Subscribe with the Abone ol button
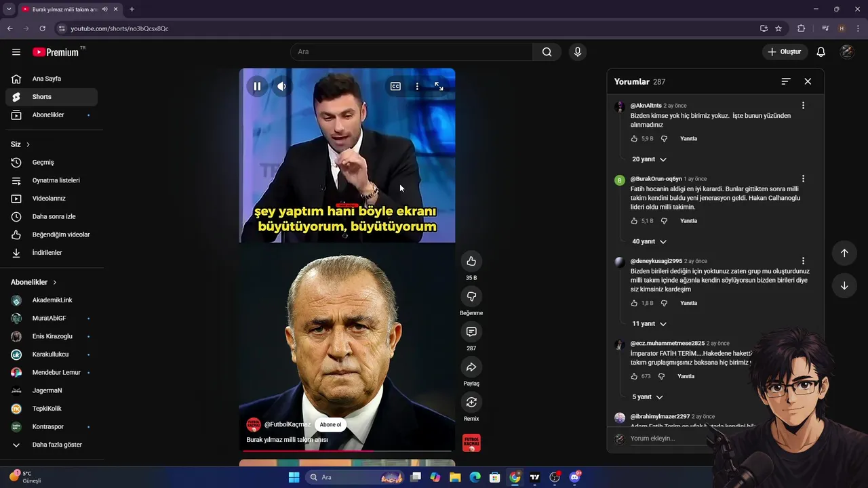The height and width of the screenshot is (488, 868). click(x=330, y=424)
